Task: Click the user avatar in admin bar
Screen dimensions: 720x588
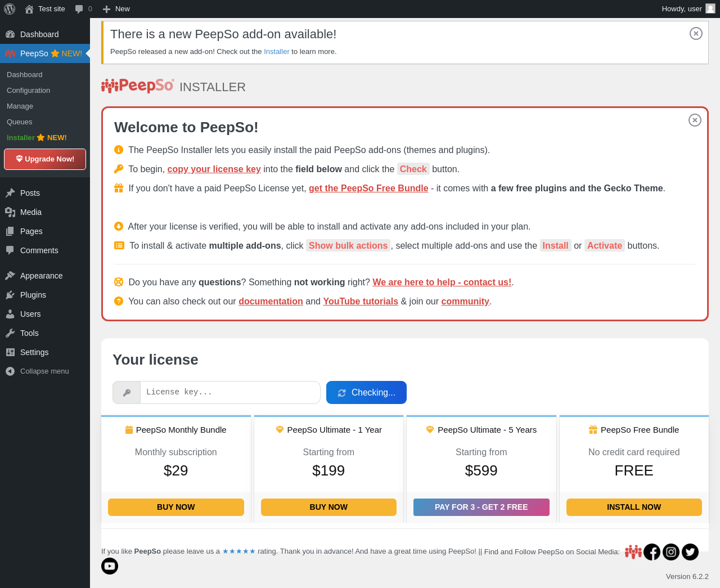Action: click(x=710, y=8)
